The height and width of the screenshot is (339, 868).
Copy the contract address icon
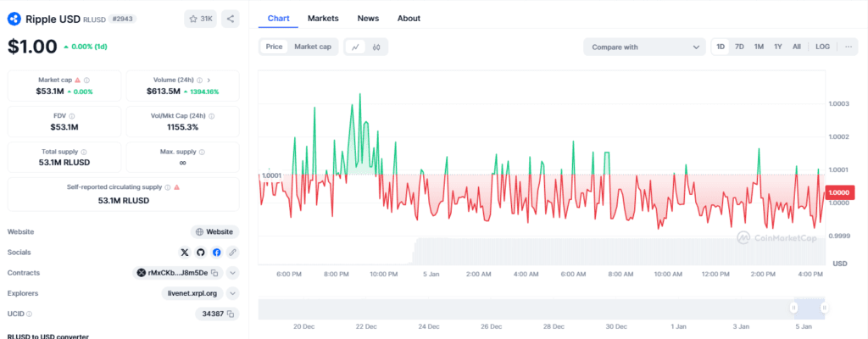pos(215,273)
